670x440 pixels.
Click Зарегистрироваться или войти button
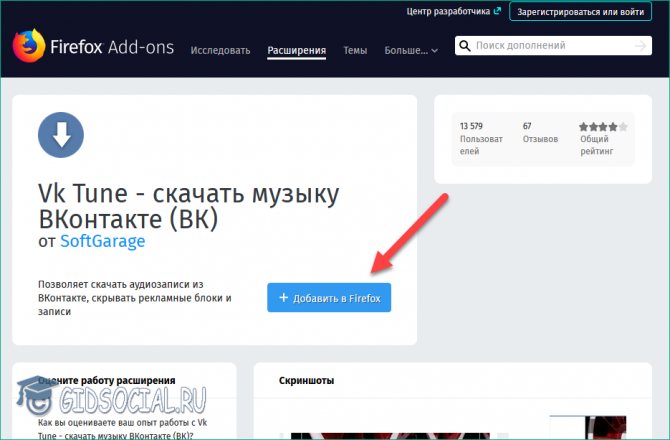pyautogui.click(x=580, y=12)
